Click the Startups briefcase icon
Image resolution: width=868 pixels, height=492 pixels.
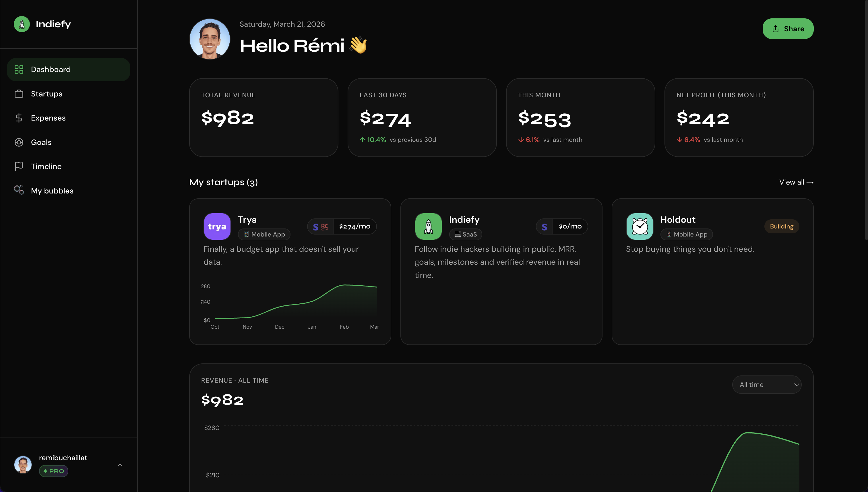coord(19,94)
